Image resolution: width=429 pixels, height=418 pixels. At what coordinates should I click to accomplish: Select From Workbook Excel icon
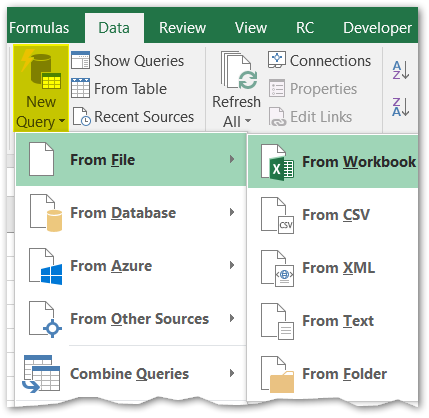tap(277, 163)
